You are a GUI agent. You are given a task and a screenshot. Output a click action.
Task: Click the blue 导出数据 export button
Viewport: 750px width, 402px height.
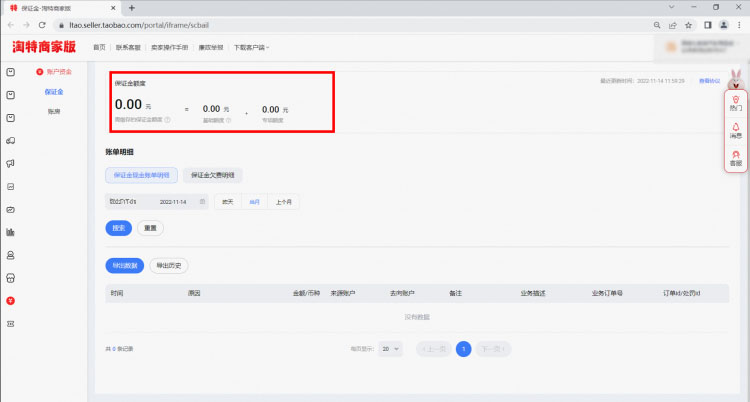point(125,266)
